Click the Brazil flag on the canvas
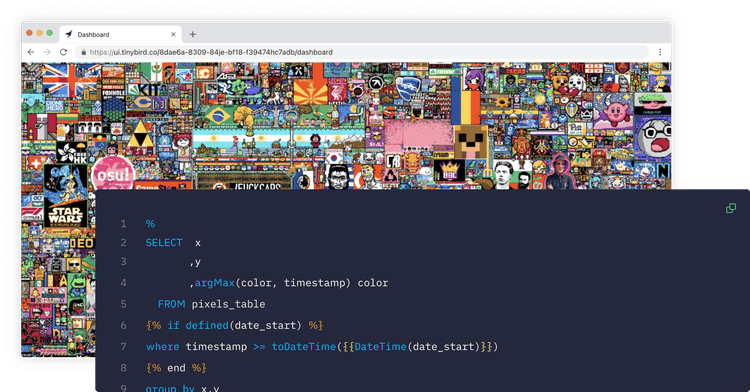This screenshot has height=392, width=750. coord(218,116)
